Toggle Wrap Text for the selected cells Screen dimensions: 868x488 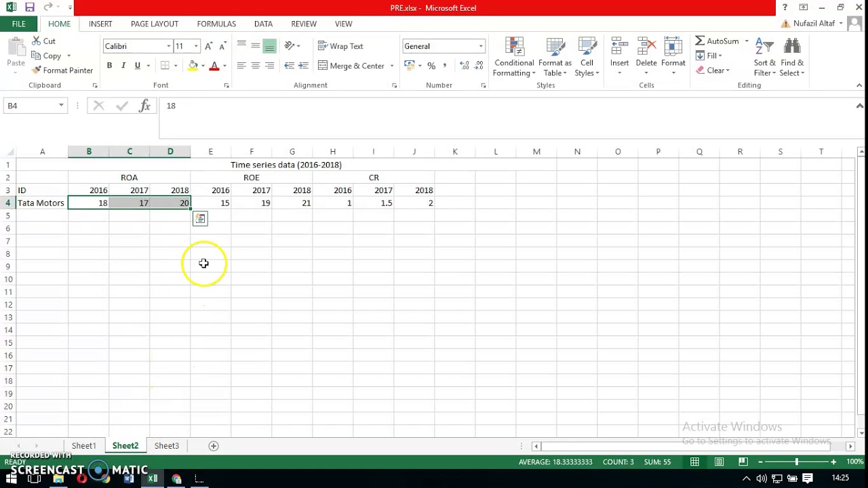(x=340, y=46)
